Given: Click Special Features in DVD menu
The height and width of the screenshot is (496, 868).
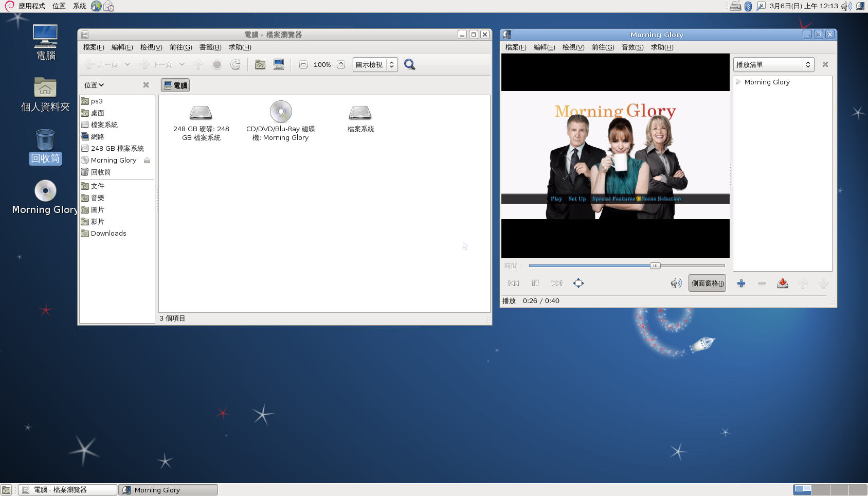Looking at the screenshot, I should [x=613, y=199].
